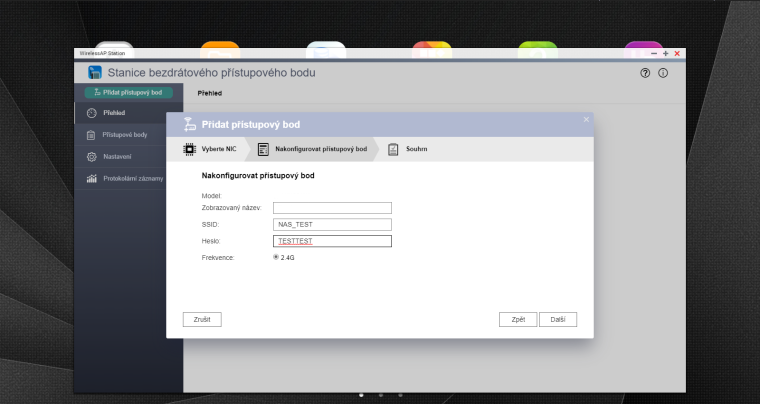This screenshot has height=404, width=760.
Task: Open the help question mark icon
Action: click(x=645, y=73)
